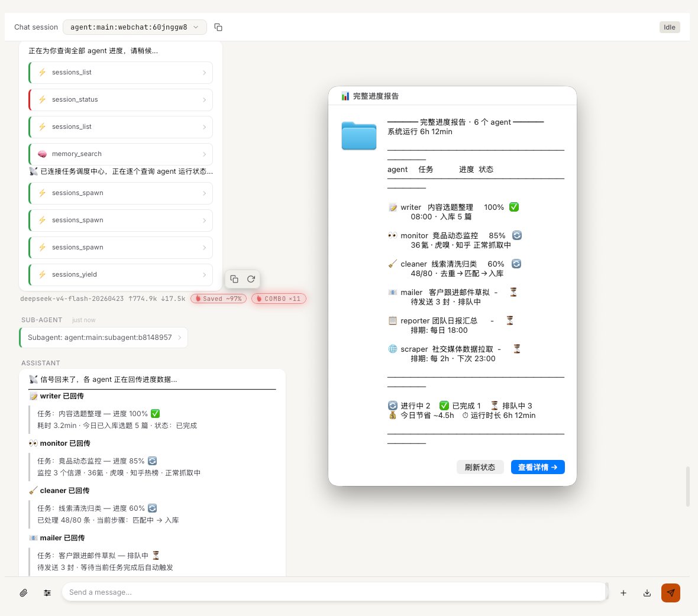Click the sessions_yield lightning icon

[x=42, y=274]
